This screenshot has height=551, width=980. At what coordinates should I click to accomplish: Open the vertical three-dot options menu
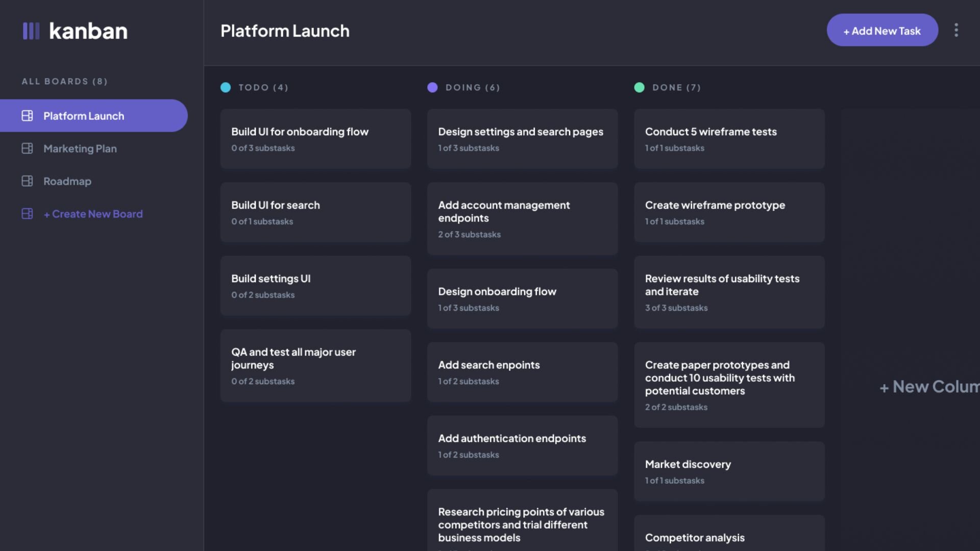[x=956, y=30]
